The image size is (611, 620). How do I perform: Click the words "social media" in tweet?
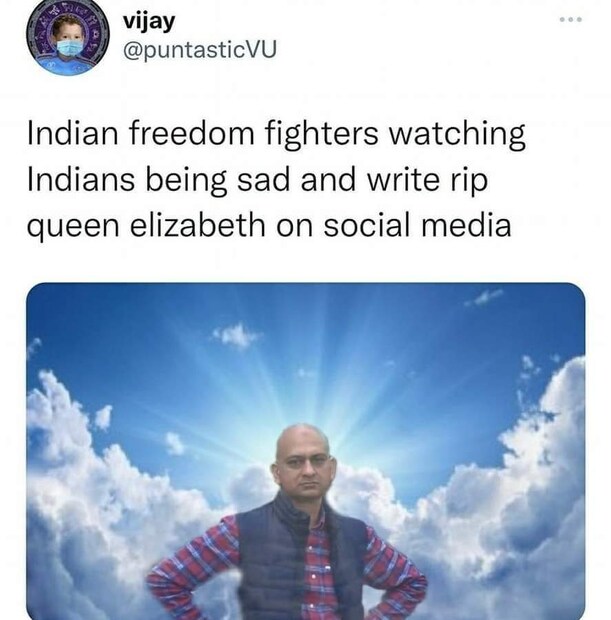(x=417, y=225)
